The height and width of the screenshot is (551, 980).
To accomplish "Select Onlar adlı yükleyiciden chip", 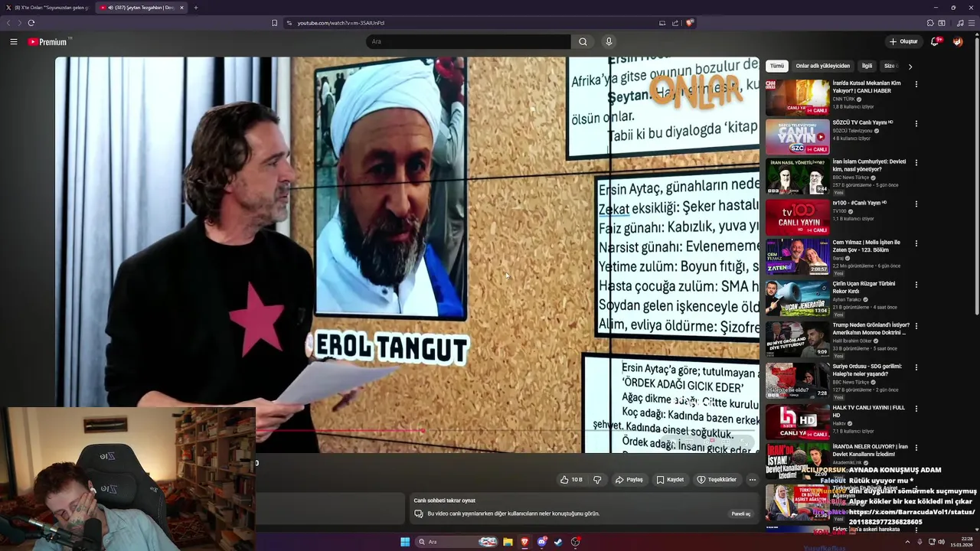I will [x=822, y=66].
